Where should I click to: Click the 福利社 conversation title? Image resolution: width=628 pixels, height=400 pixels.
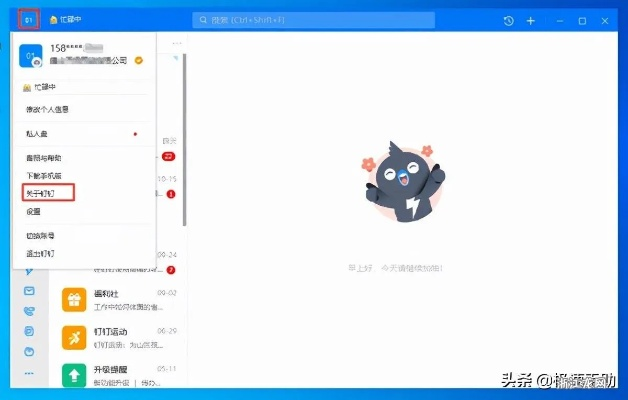point(106,293)
